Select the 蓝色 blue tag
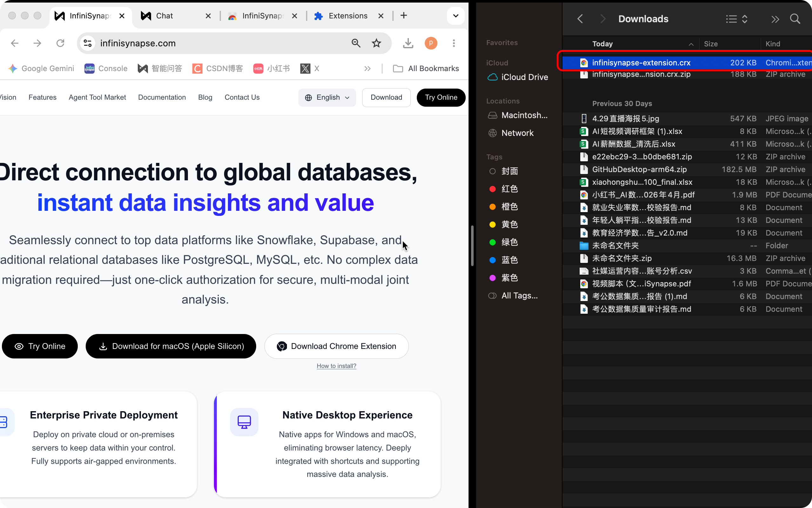The height and width of the screenshot is (508, 812). [x=503, y=260]
